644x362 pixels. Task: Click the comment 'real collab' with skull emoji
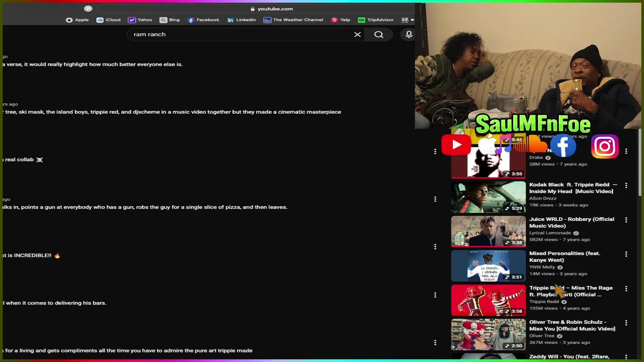pyautogui.click(x=23, y=159)
